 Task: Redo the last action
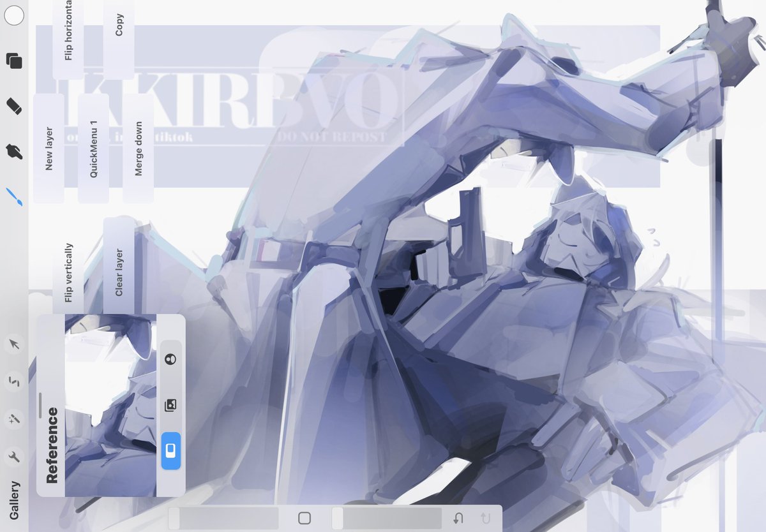(x=485, y=518)
